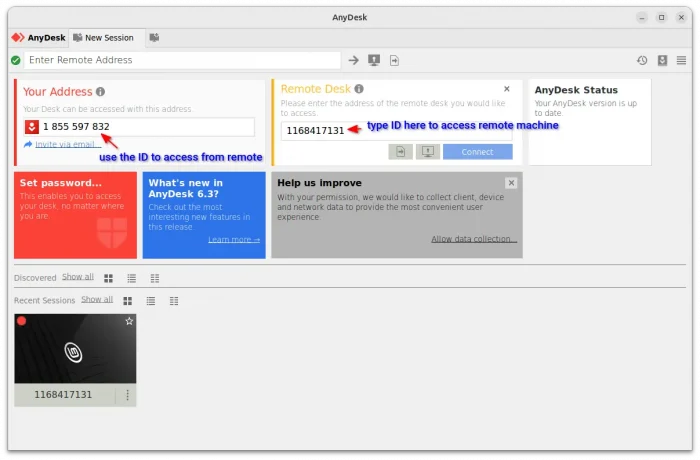The width and height of the screenshot is (700, 460).
Task: Click the Connect button
Action: pos(478,152)
